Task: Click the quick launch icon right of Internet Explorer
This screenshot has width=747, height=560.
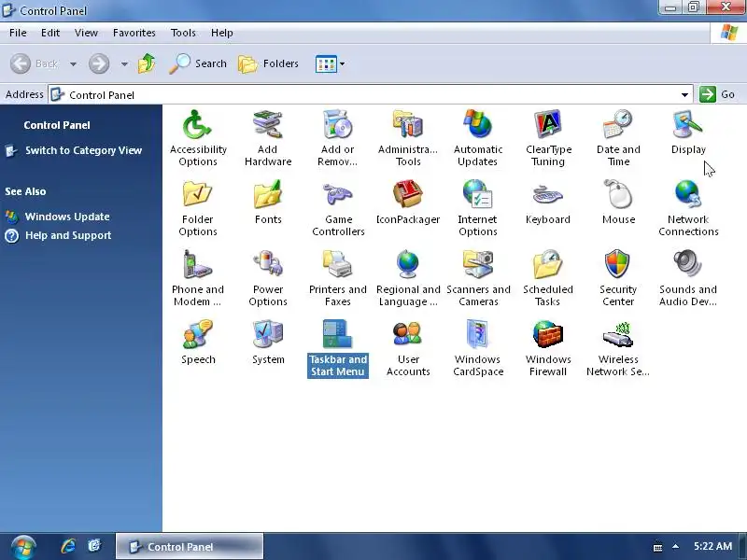Action: (95, 546)
